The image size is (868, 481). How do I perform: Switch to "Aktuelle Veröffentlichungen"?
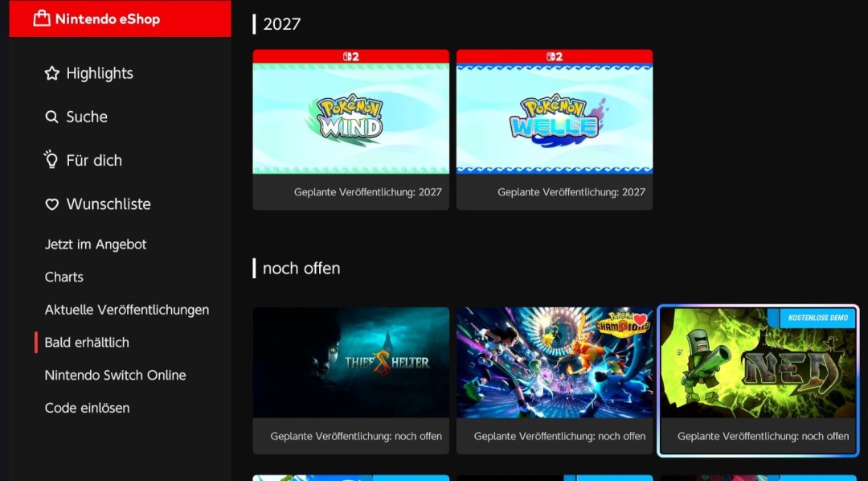point(126,310)
